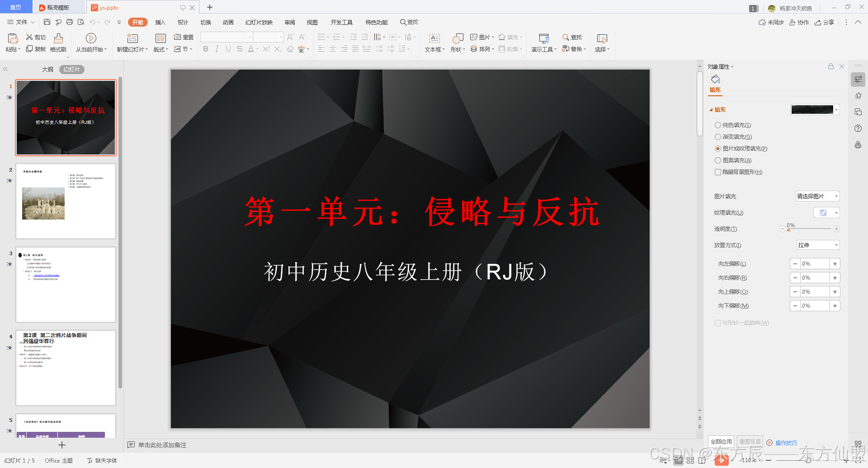Check Hide Background Graphics checkbox

pyautogui.click(x=718, y=172)
